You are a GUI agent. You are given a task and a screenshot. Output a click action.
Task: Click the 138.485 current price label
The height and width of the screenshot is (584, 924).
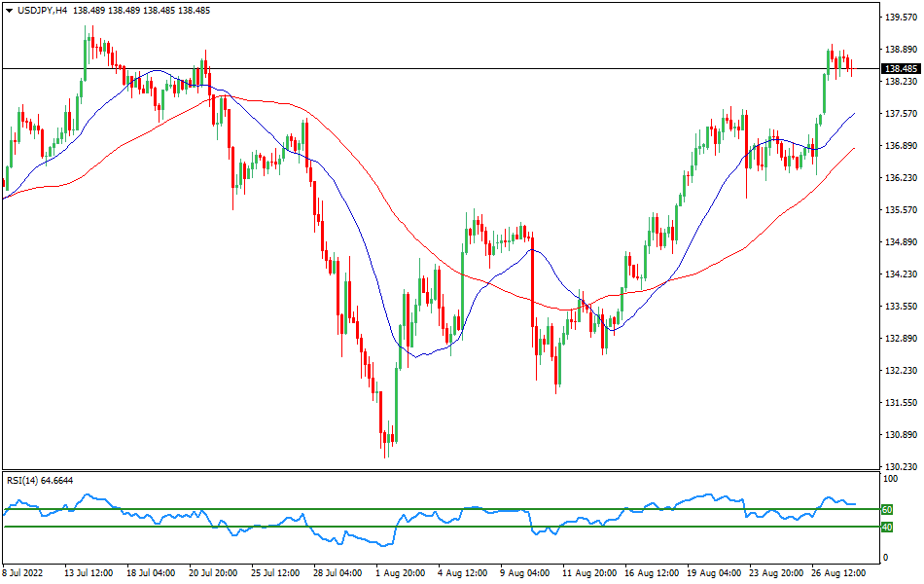click(x=900, y=69)
